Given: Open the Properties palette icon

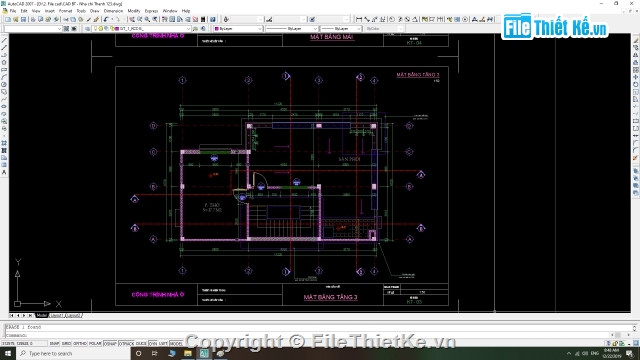Looking at the screenshot, I should [164, 19].
